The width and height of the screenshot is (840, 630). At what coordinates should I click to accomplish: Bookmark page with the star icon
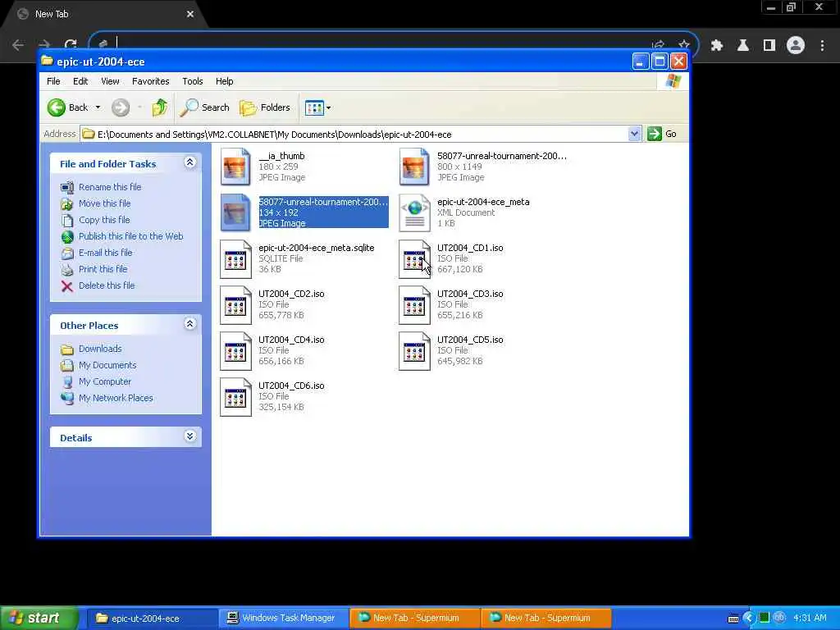click(x=683, y=45)
